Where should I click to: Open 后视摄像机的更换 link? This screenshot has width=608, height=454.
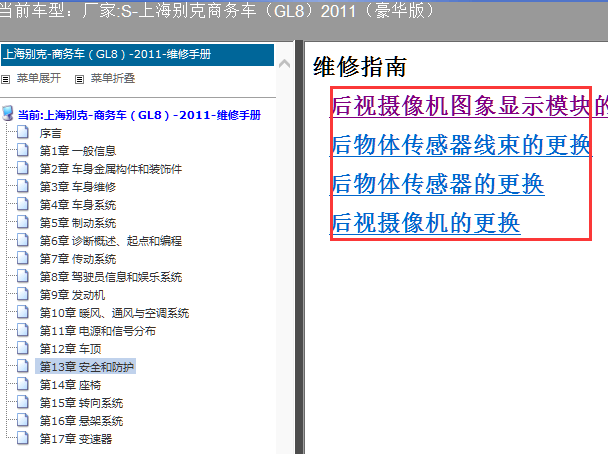coord(425,223)
